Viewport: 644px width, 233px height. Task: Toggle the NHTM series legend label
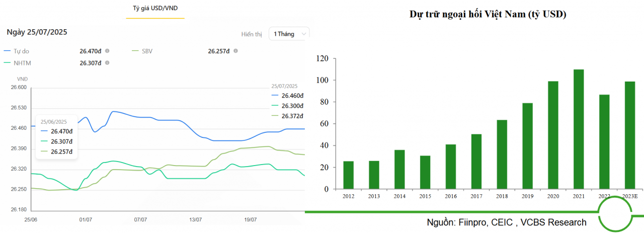pyautogui.click(x=23, y=63)
